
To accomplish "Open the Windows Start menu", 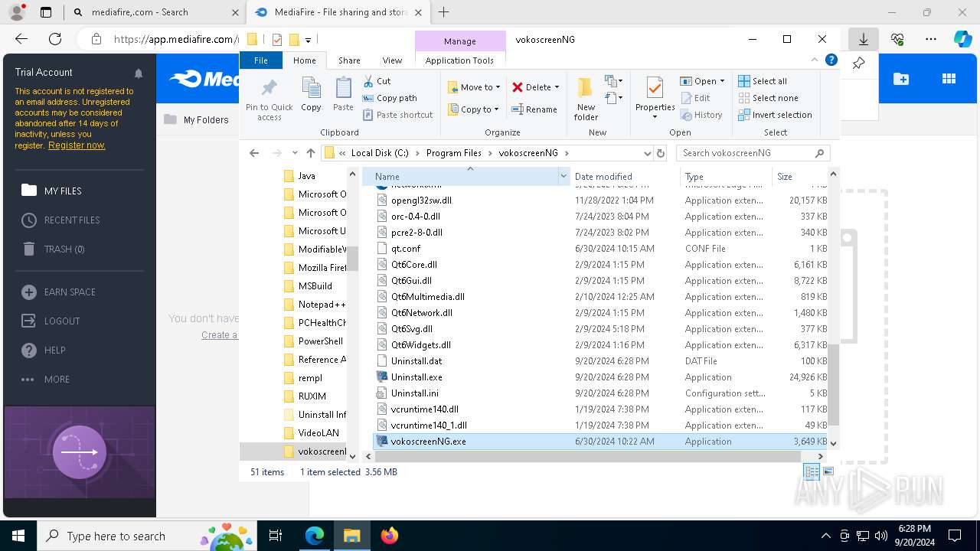I will pyautogui.click(x=18, y=536).
